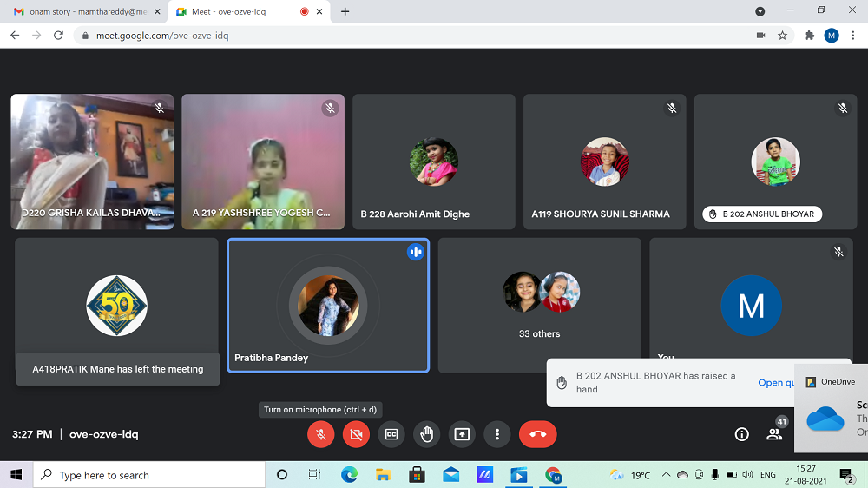The image size is (868, 488).
Task: Click the Present now icon
Action: click(462, 434)
